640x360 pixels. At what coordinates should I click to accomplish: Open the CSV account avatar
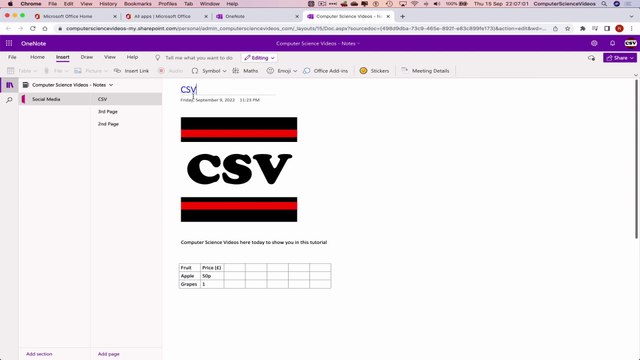point(631,43)
